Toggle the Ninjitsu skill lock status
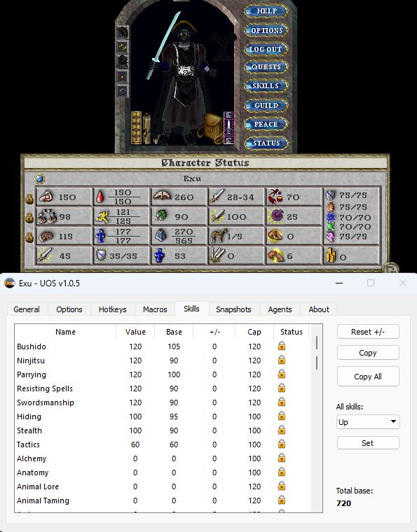 tap(282, 360)
